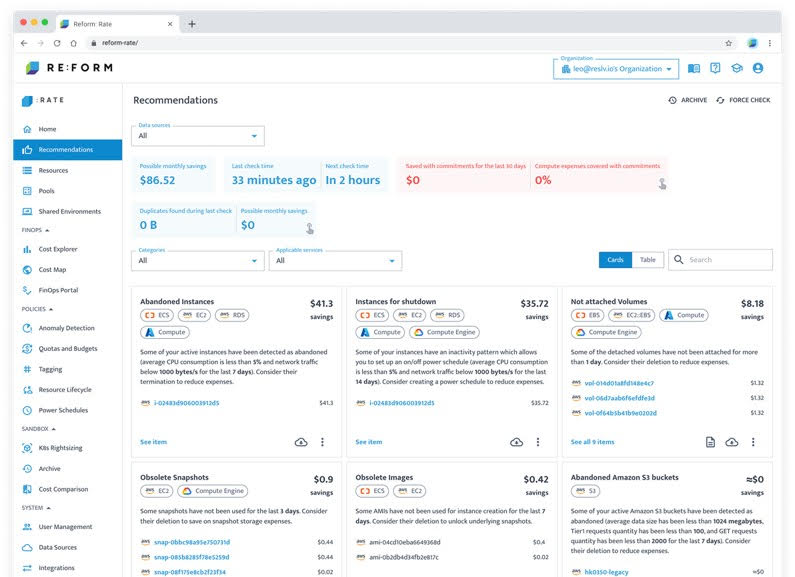The height and width of the screenshot is (577, 795).
Task: Click See all 9 items link
Action: [592, 442]
